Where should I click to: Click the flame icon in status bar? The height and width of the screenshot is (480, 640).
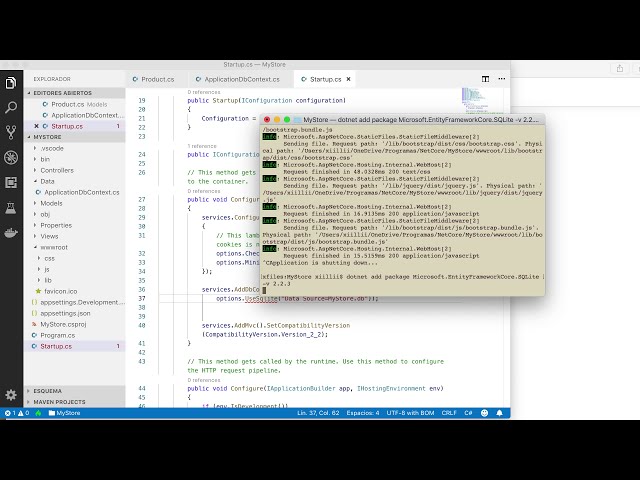pos(38,413)
